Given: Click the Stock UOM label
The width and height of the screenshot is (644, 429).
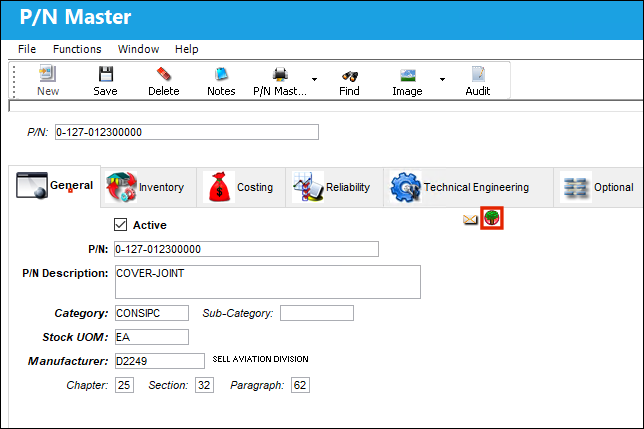Looking at the screenshot, I should [75, 337].
